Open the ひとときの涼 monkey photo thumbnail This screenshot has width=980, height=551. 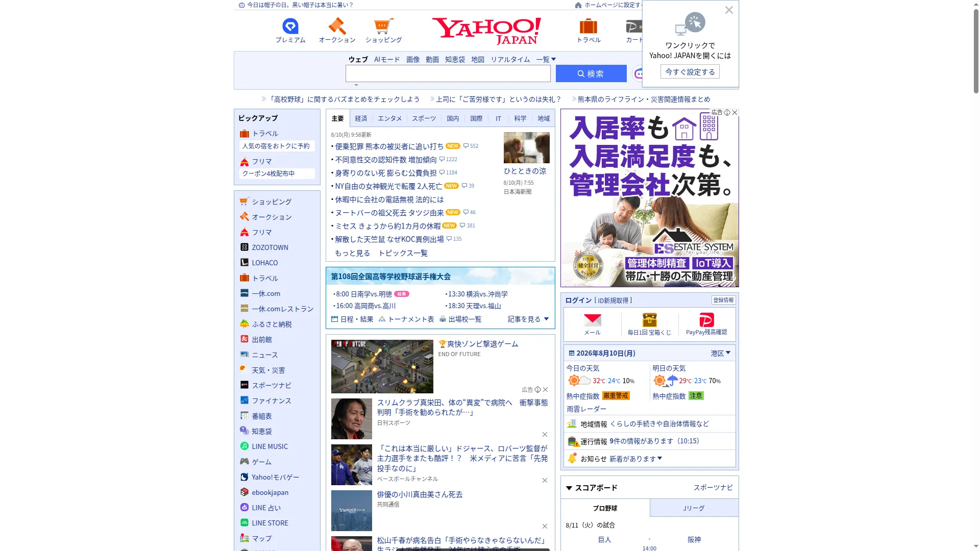click(526, 147)
